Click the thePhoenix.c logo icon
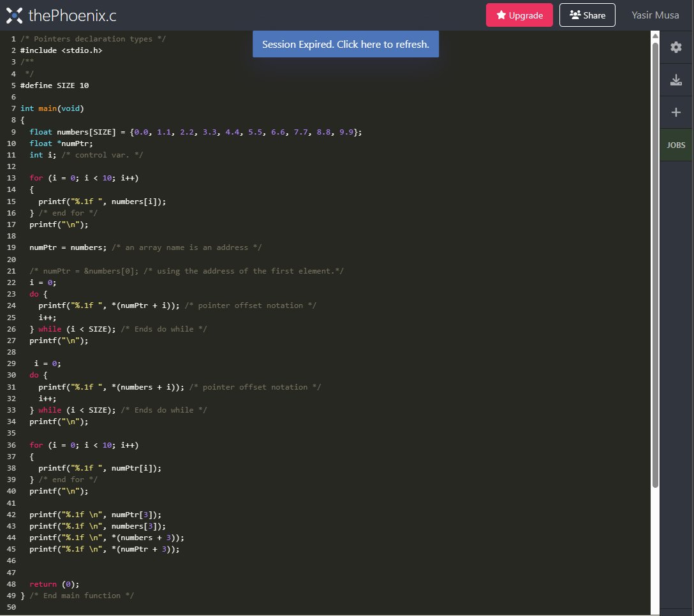This screenshot has height=616, width=694. (14, 15)
